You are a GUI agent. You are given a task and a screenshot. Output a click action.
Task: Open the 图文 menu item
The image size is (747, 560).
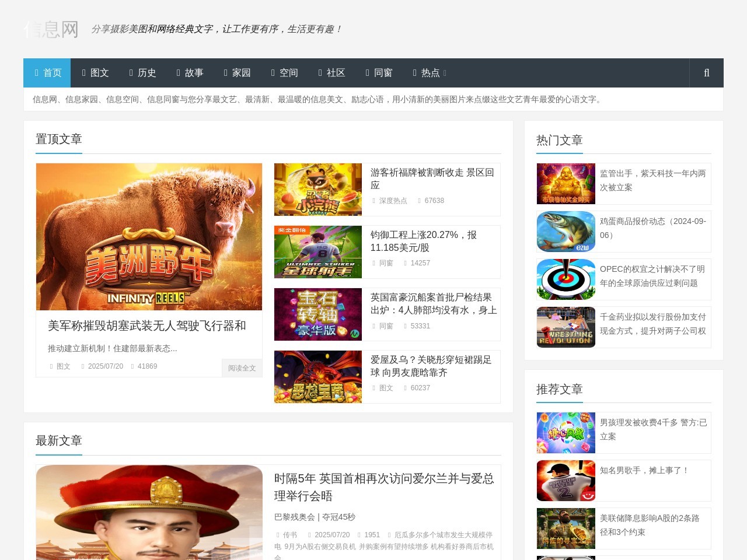(x=95, y=73)
